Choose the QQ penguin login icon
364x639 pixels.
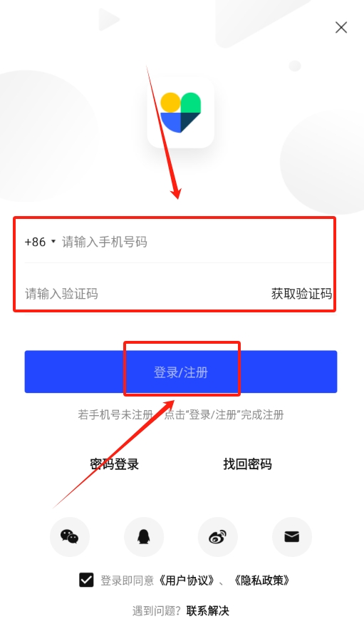(x=144, y=537)
